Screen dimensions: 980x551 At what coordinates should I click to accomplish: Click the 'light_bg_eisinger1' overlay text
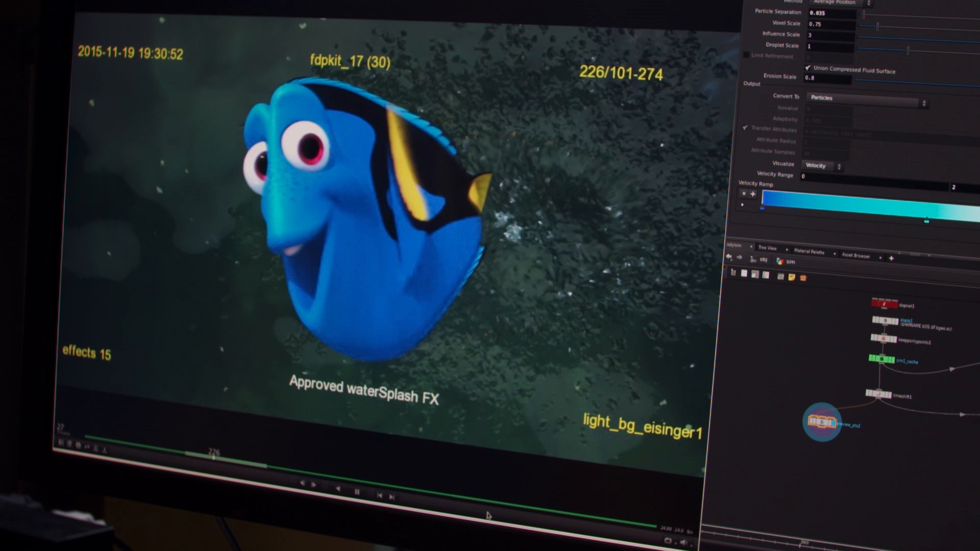[643, 426]
